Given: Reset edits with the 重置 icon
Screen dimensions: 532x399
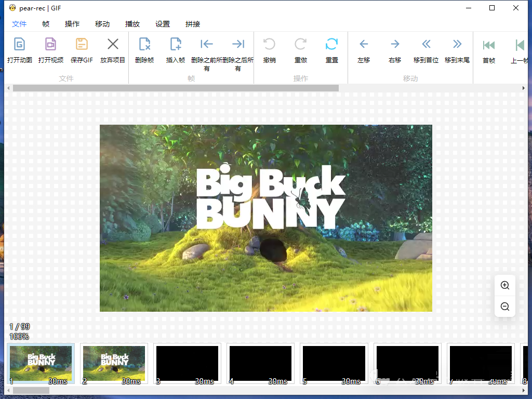Looking at the screenshot, I should click(331, 44).
